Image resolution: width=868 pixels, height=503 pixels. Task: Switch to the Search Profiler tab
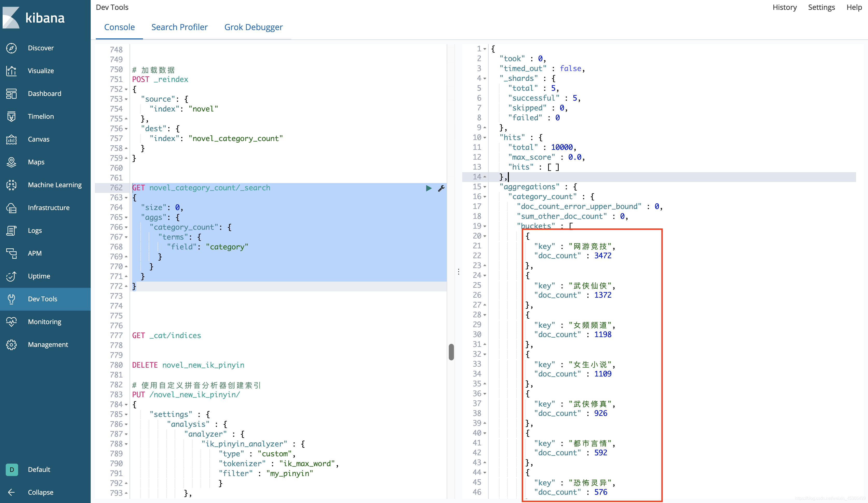click(x=180, y=27)
